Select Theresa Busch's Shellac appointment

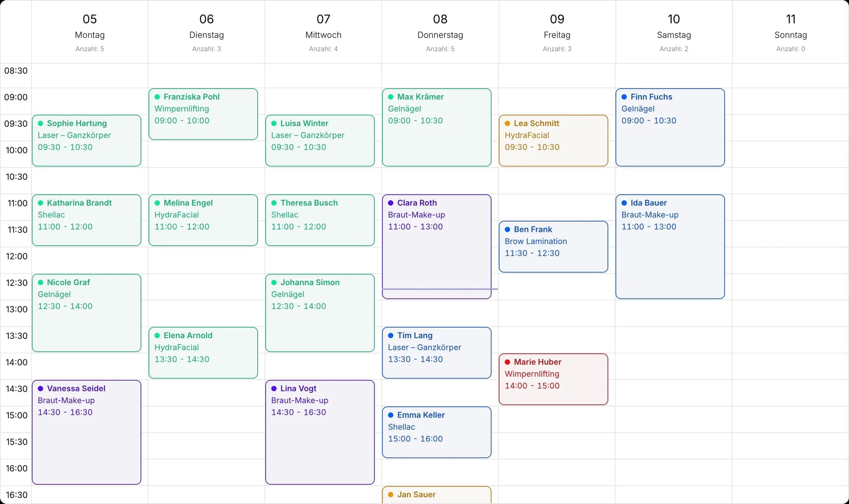point(320,220)
